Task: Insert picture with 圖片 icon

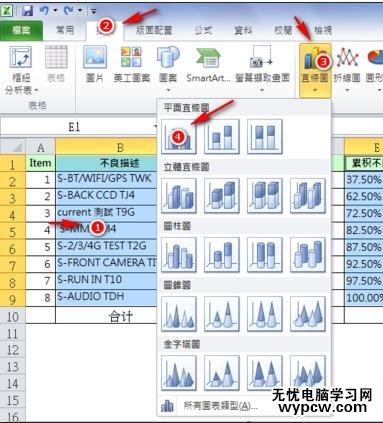Action: coord(95,64)
